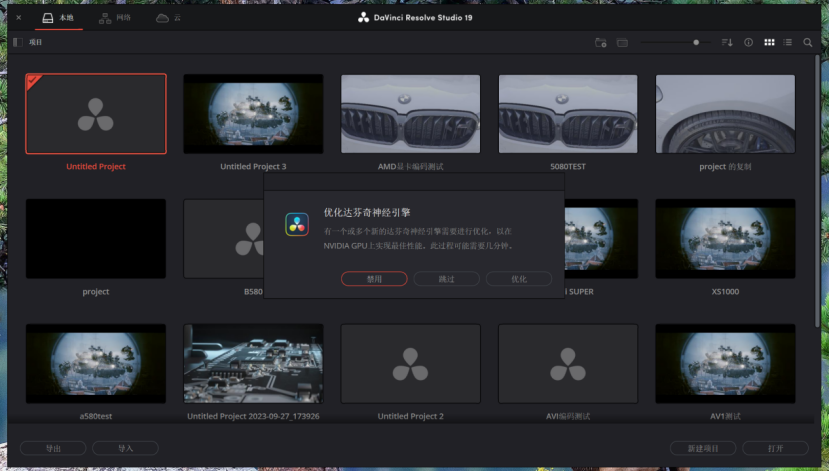The height and width of the screenshot is (471, 829).
Task: Switch to list view icon
Action: click(x=788, y=42)
